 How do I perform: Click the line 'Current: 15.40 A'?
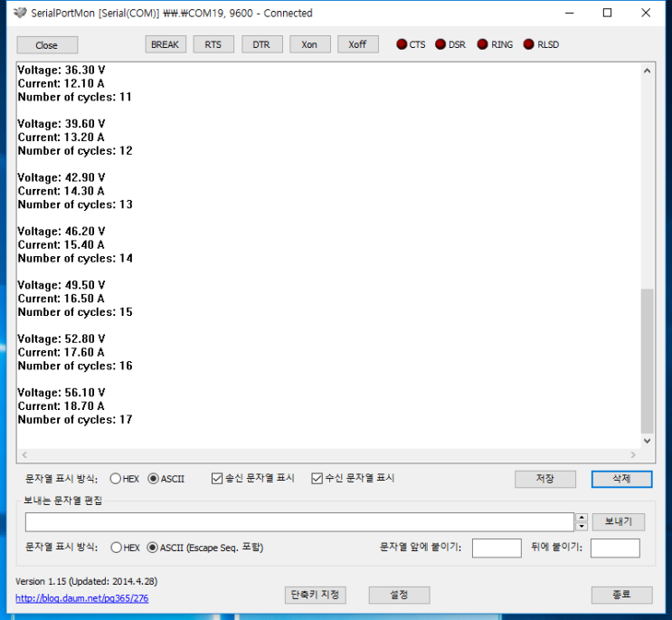(61, 244)
